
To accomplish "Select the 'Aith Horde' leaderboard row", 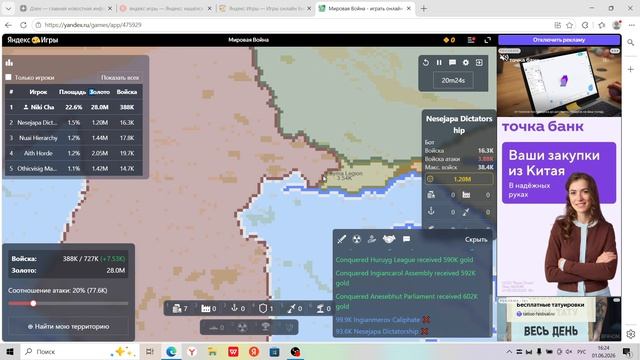I will coord(74,153).
